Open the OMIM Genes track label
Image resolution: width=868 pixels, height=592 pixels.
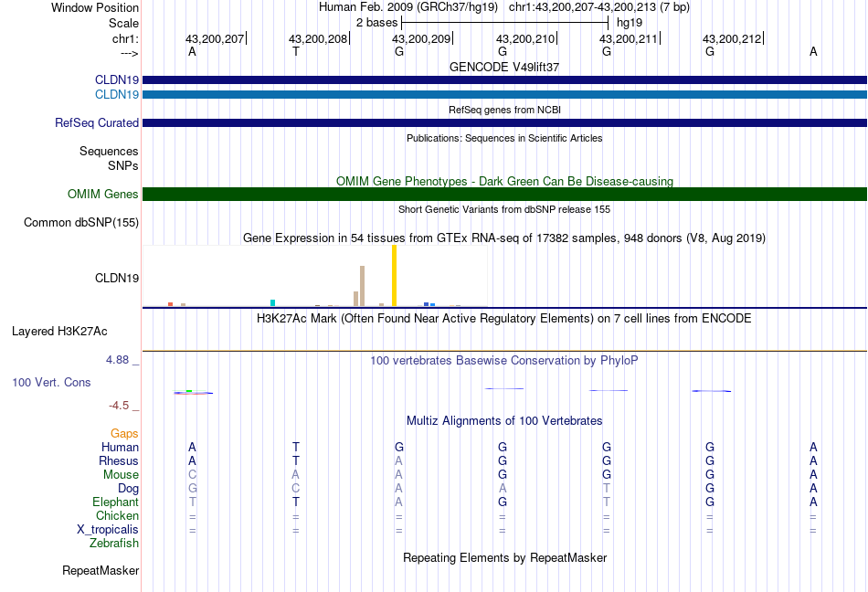103,195
